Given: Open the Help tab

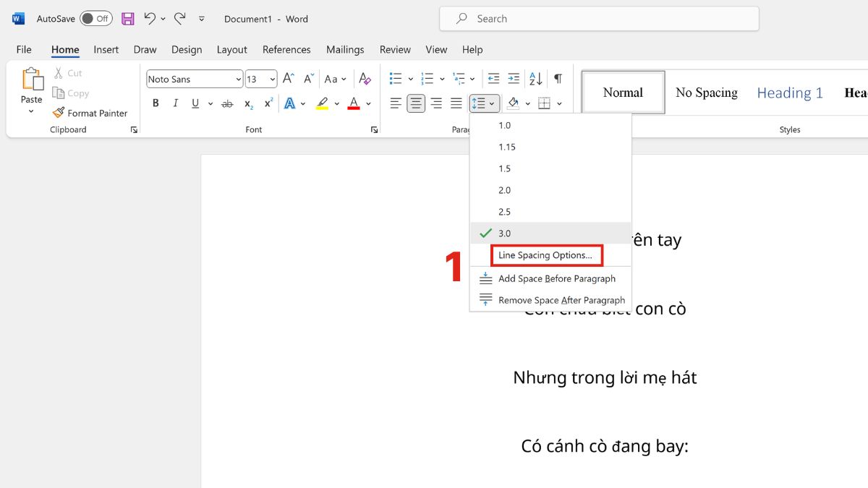Looking at the screenshot, I should [472, 49].
